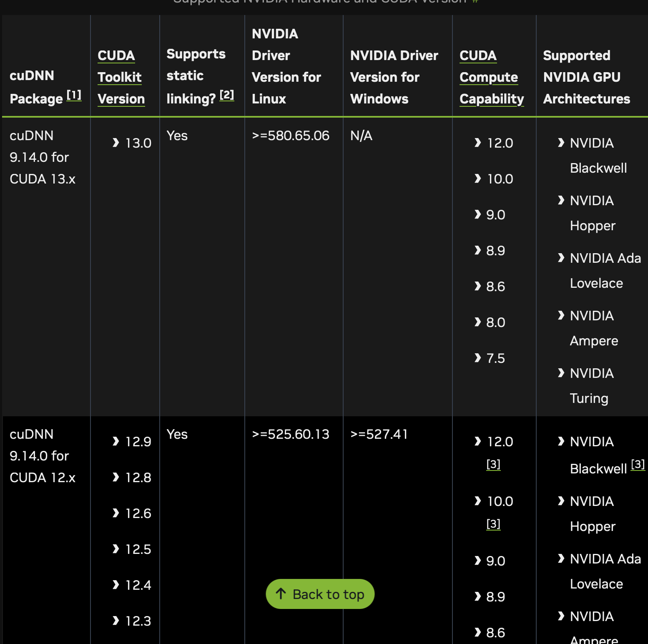Open footnote [3] next to NVIDIA Blackwell
The width and height of the screenshot is (648, 644).
pos(638,464)
